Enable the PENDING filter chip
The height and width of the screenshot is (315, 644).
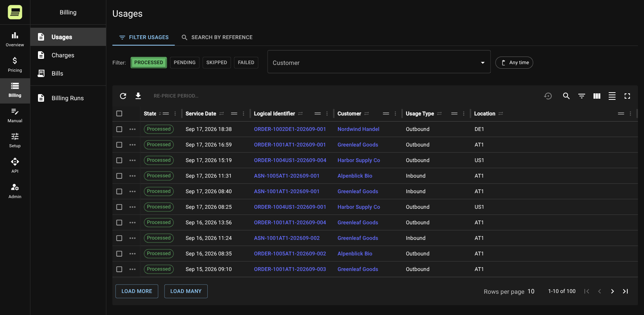[x=185, y=63]
